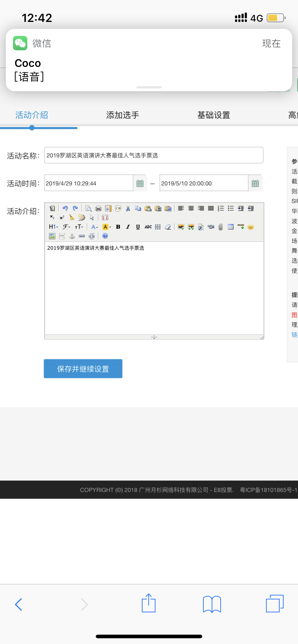Tap the Safari bookmarks icon
Viewport: 298px width, 644px height.
click(x=212, y=604)
